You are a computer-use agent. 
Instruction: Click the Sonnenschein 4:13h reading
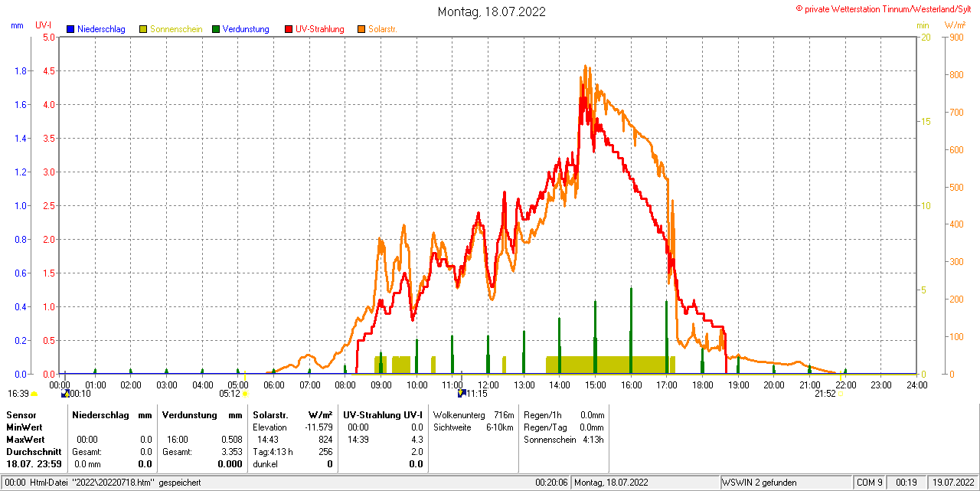(563, 440)
